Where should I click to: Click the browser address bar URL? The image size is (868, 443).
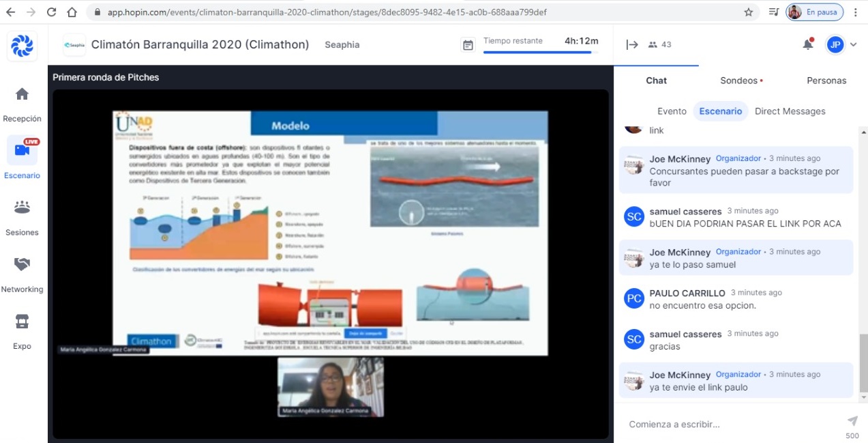(327, 12)
